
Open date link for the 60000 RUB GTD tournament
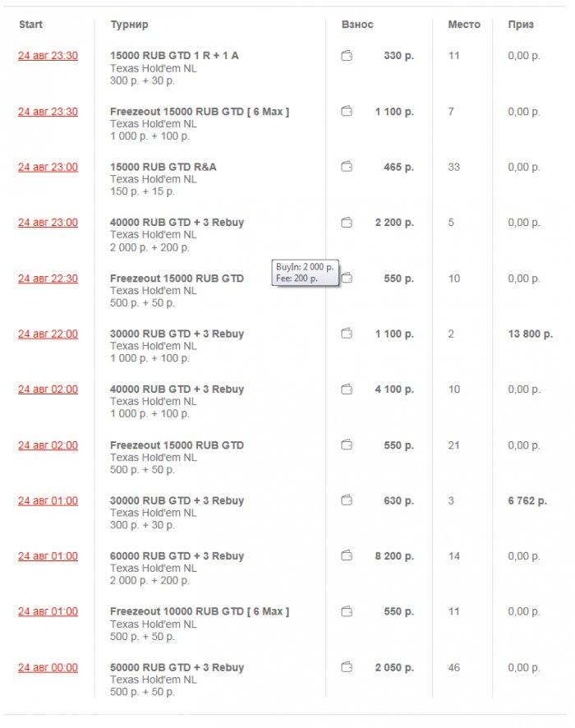tap(48, 556)
